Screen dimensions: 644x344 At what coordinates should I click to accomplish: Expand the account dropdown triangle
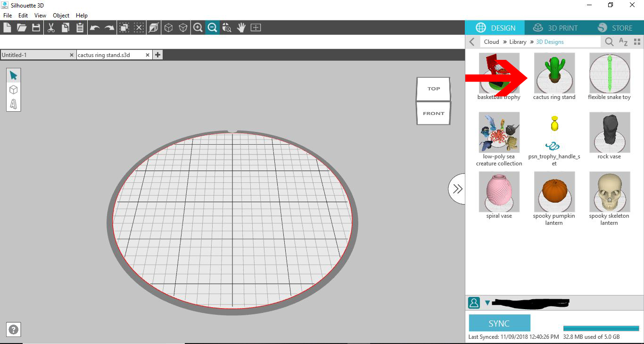(x=487, y=303)
